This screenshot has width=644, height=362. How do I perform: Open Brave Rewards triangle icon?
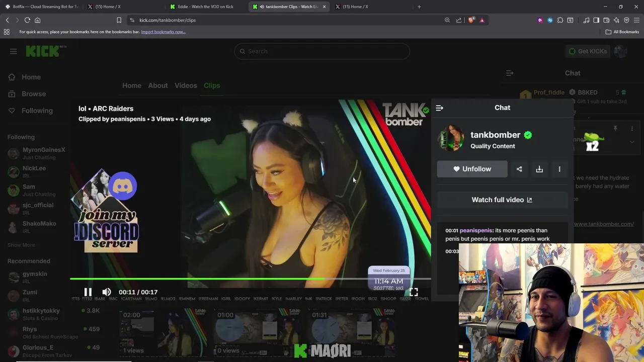482,20
